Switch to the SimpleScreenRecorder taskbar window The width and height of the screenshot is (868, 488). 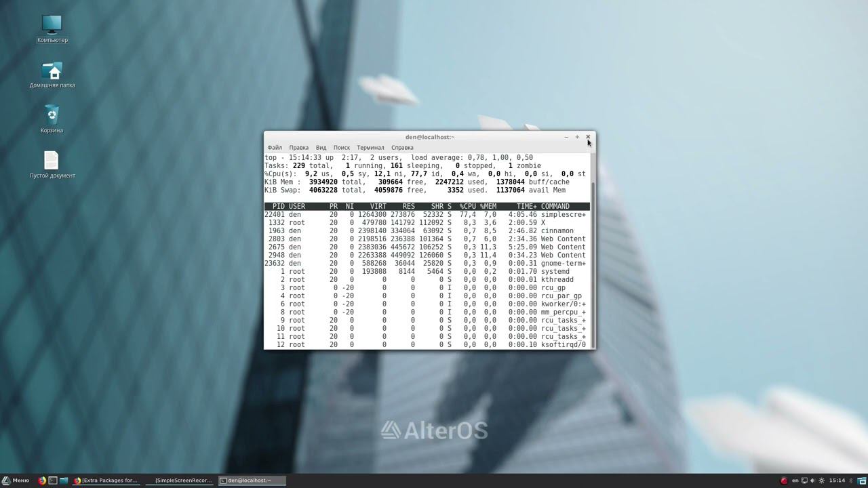(179, 481)
